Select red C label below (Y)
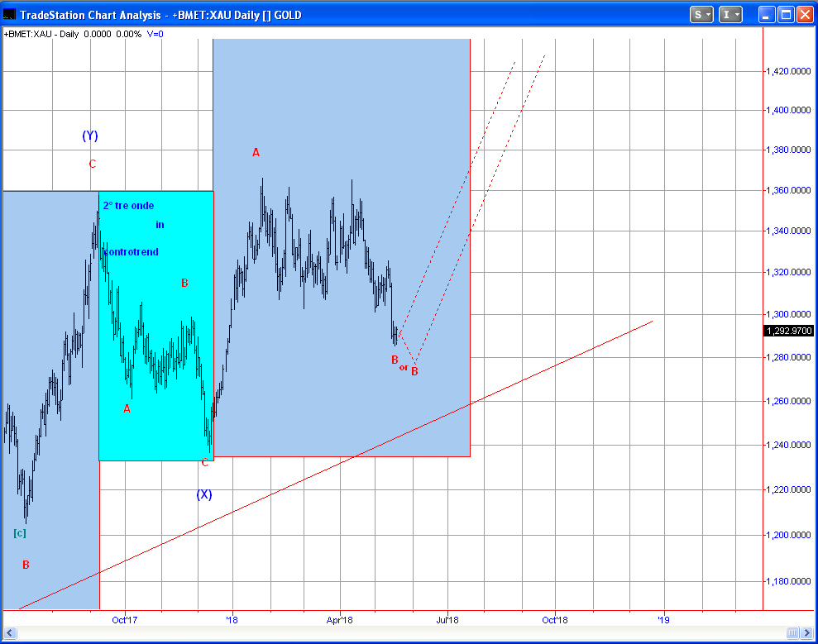The image size is (818, 644). 93,165
